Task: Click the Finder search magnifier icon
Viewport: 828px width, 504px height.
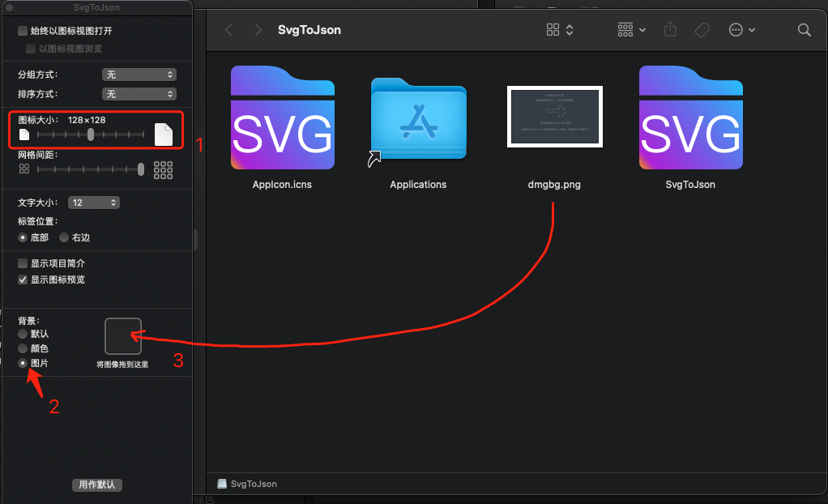Action: coord(804,30)
